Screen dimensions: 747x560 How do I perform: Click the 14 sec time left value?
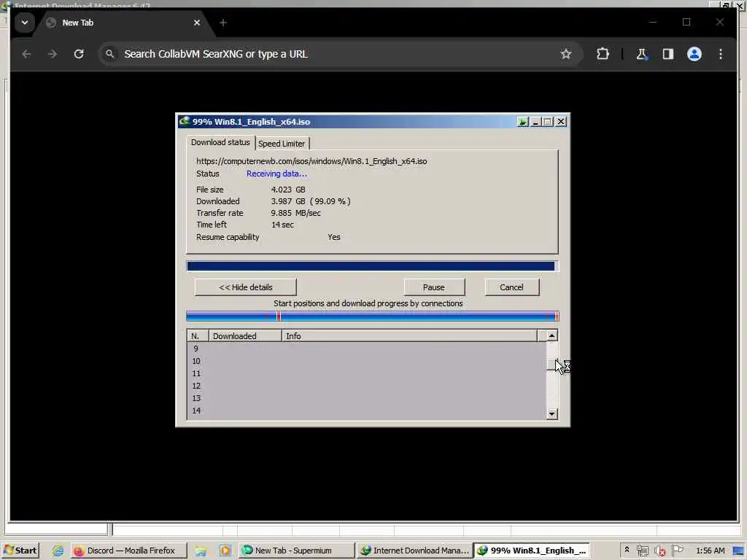click(x=282, y=225)
